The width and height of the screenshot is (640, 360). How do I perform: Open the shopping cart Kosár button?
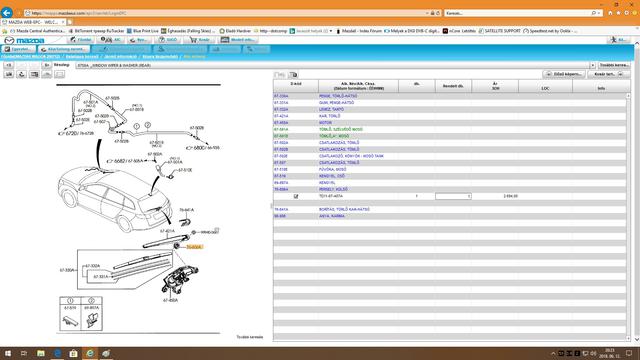[x=199, y=40]
